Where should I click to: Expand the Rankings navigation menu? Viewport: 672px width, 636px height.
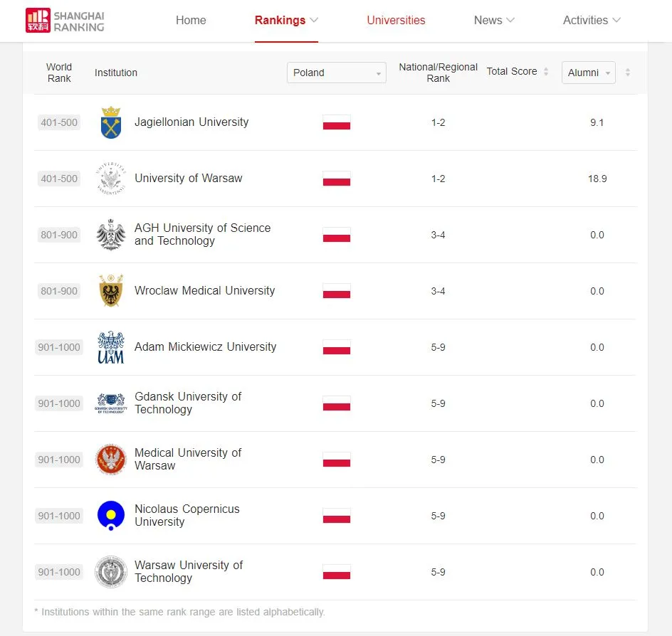286,20
